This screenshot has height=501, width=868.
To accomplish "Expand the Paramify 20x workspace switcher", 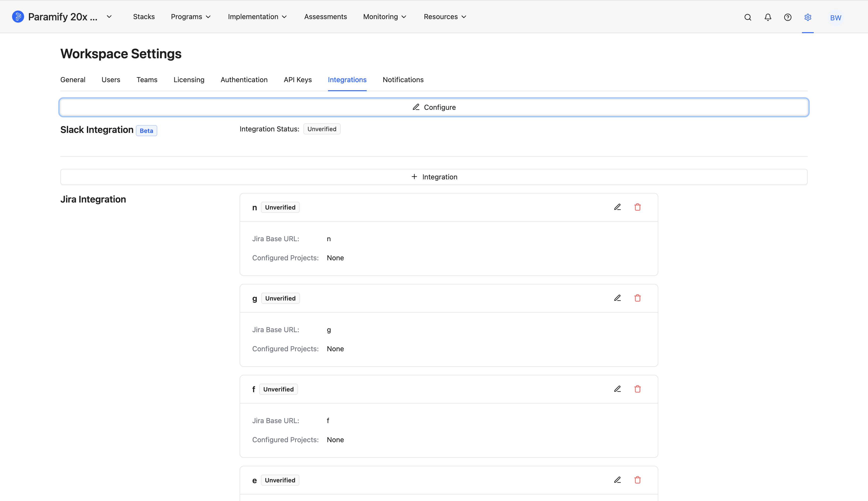I will [109, 17].
